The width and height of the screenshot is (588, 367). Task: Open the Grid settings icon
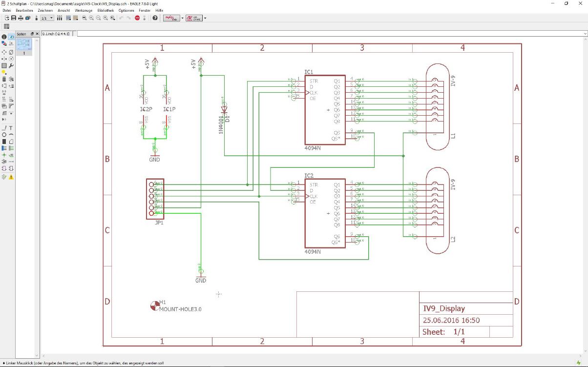coord(7,26)
